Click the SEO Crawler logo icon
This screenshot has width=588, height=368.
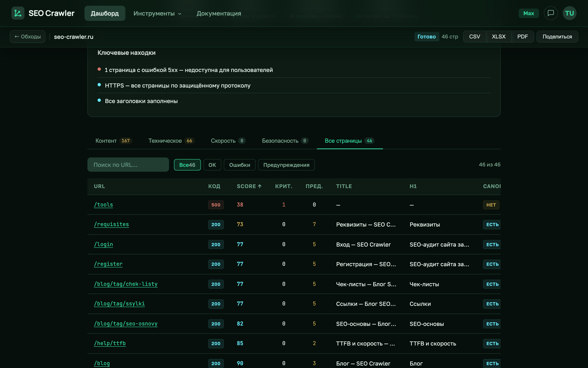(x=18, y=13)
